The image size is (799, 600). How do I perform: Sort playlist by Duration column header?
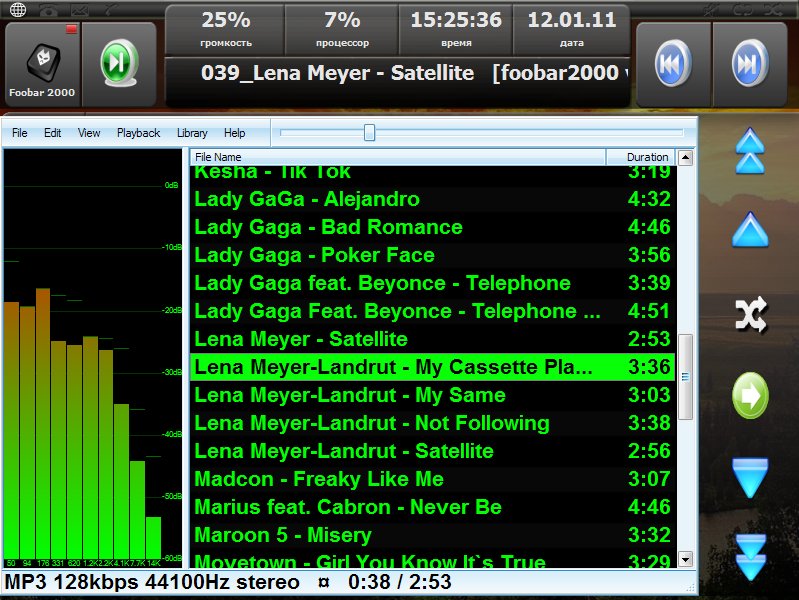point(641,157)
